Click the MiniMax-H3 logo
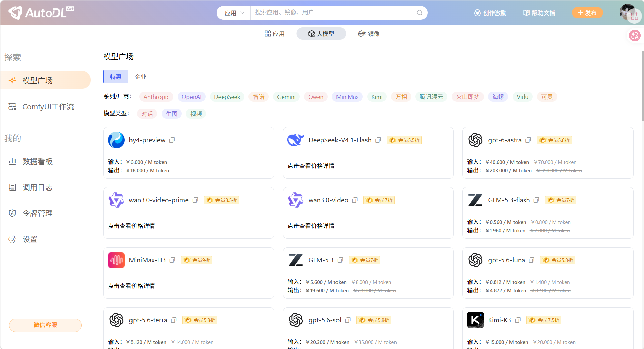This screenshot has width=644, height=349. click(116, 260)
